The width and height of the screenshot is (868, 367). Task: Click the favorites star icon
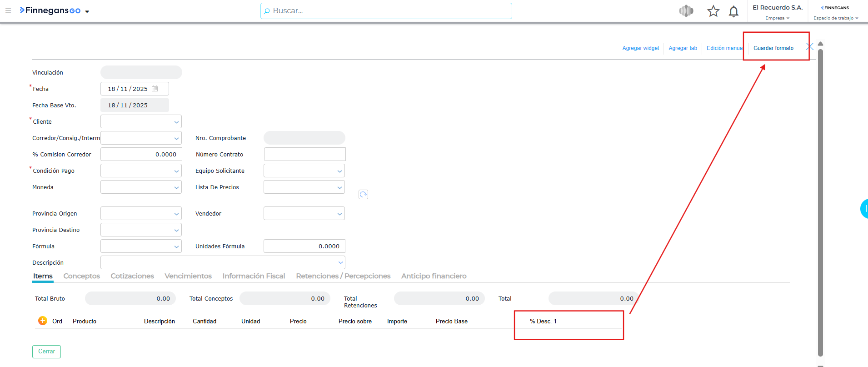(x=713, y=11)
